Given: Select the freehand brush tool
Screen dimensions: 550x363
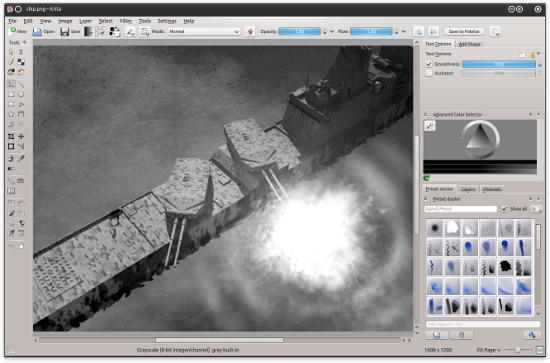Looking at the screenshot, I should [x=11, y=85].
